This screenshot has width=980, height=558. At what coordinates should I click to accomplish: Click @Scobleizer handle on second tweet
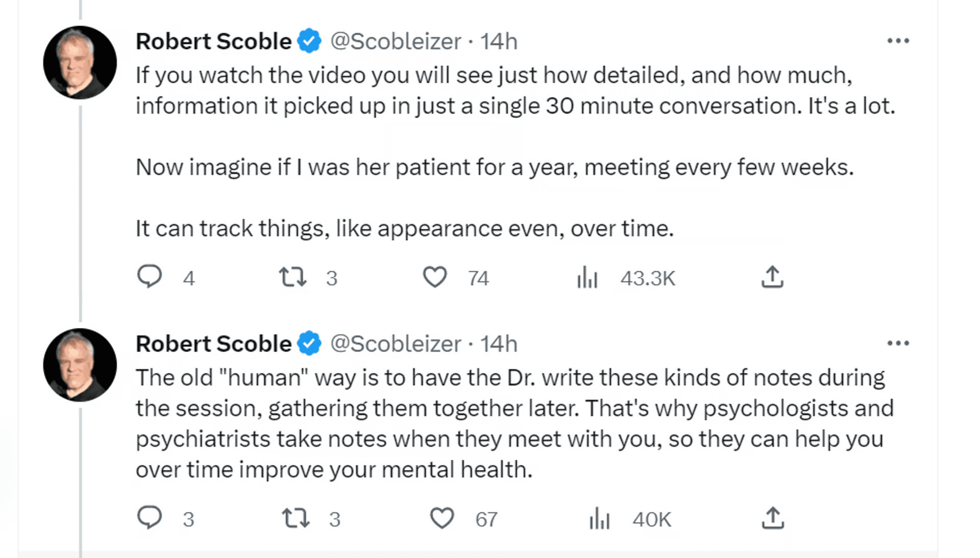point(396,344)
